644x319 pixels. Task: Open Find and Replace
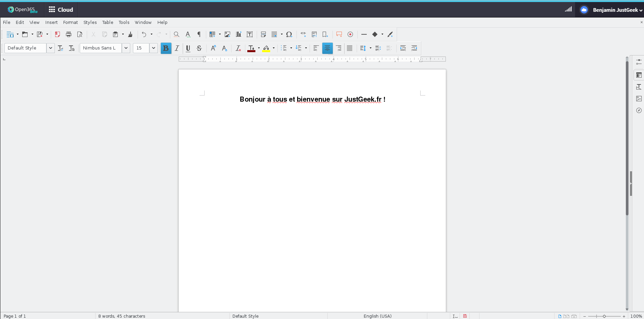[x=176, y=34]
